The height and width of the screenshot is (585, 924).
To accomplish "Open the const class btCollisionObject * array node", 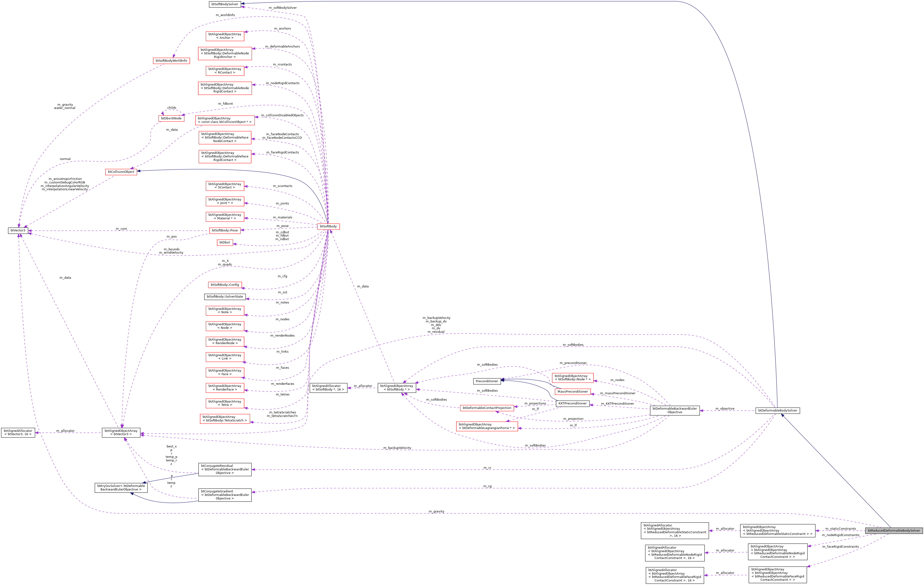I will click(x=225, y=120).
